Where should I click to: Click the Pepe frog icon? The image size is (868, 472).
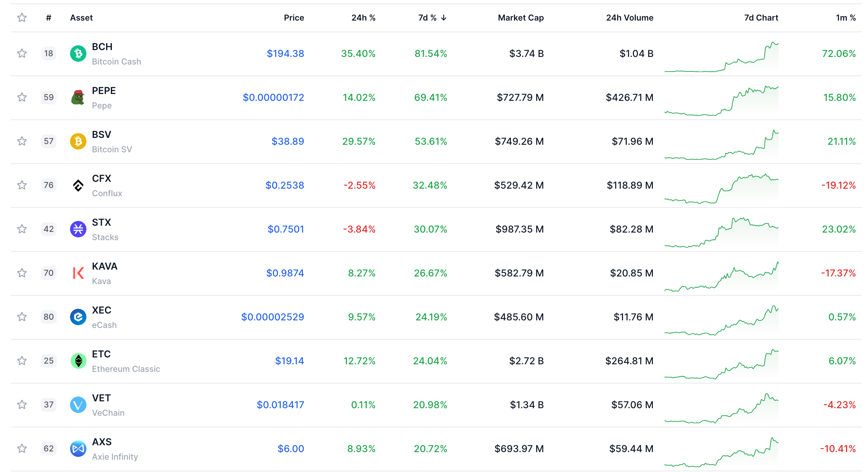point(78,97)
